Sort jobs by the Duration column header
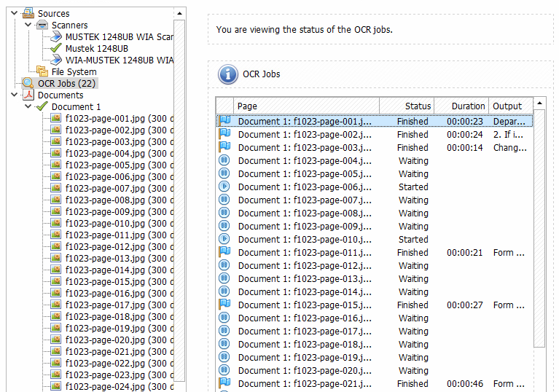Screen dimensions: 559x392 [461, 106]
